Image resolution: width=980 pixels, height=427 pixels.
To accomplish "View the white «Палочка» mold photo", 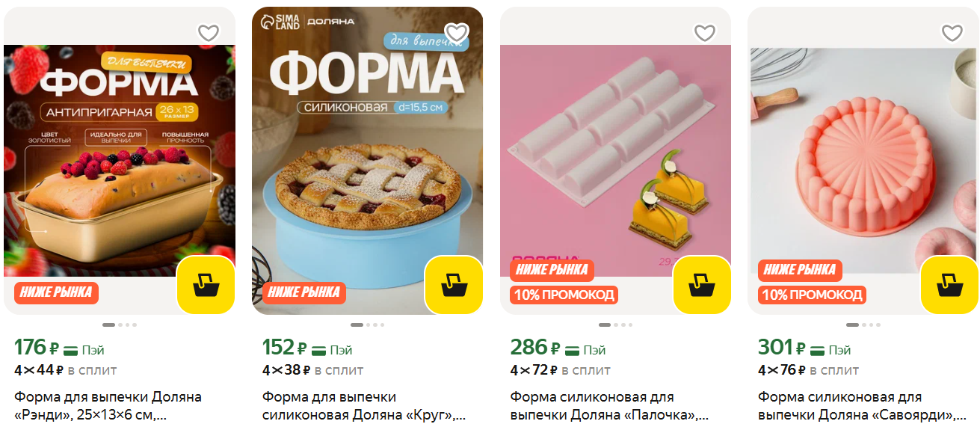I will click(x=615, y=161).
